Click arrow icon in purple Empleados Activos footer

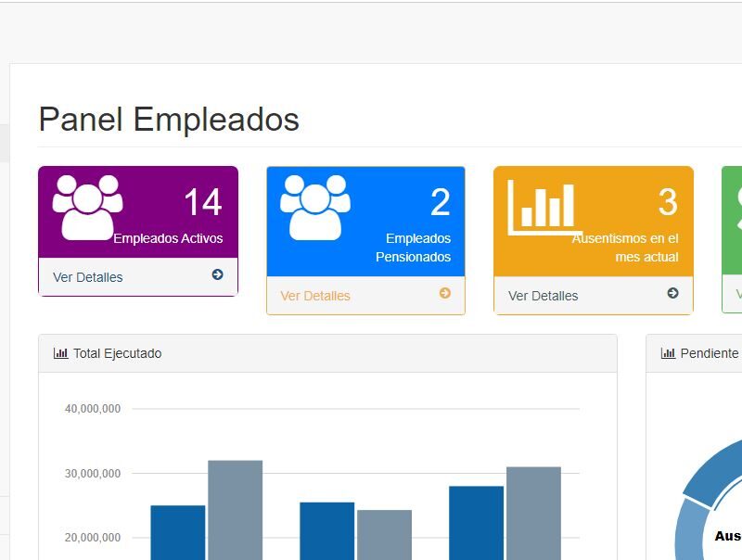click(217, 274)
